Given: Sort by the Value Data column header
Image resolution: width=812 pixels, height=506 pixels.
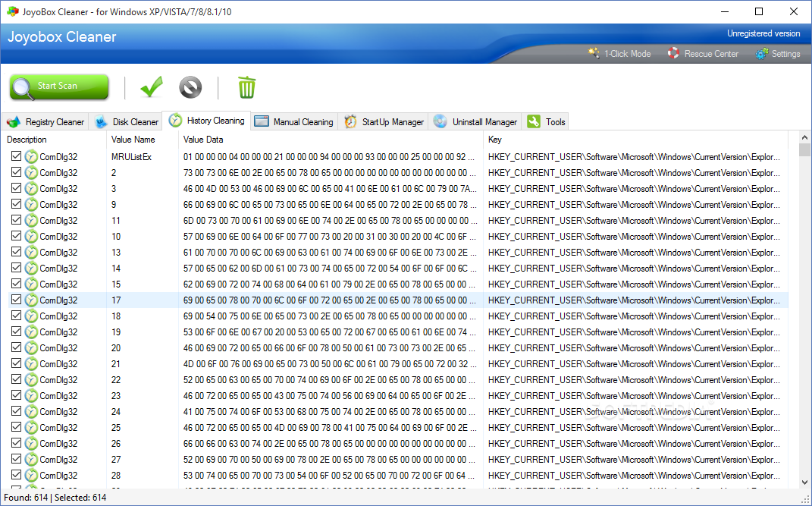Looking at the screenshot, I should coord(331,140).
